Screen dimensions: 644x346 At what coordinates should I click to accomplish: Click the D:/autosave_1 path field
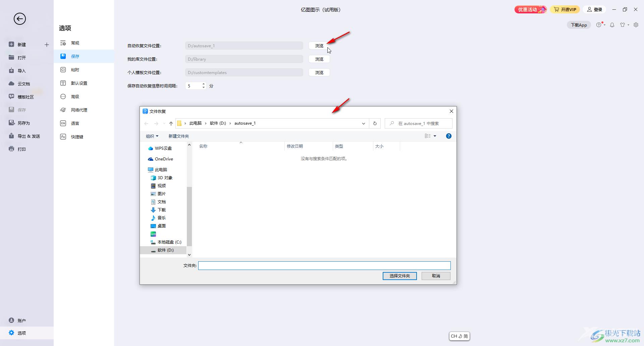click(244, 46)
